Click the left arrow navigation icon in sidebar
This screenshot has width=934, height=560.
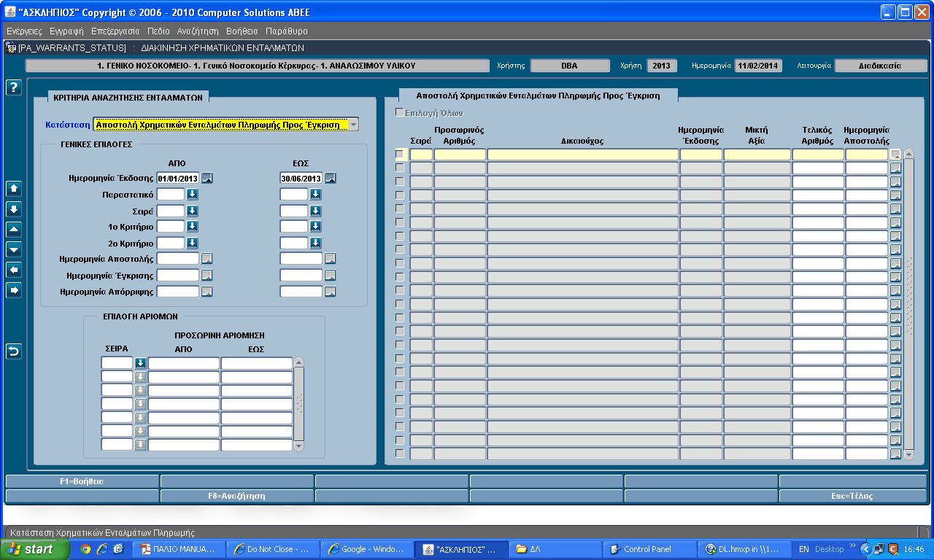(x=14, y=270)
